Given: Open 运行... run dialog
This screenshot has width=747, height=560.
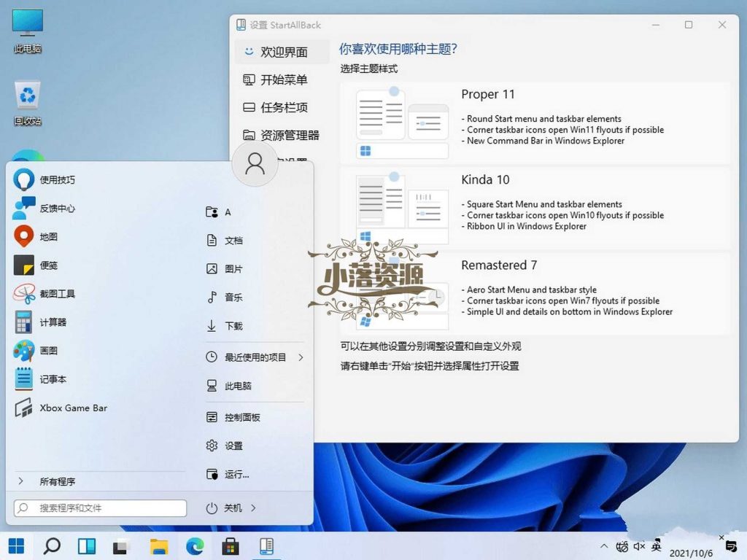Looking at the screenshot, I should pyautogui.click(x=228, y=474).
